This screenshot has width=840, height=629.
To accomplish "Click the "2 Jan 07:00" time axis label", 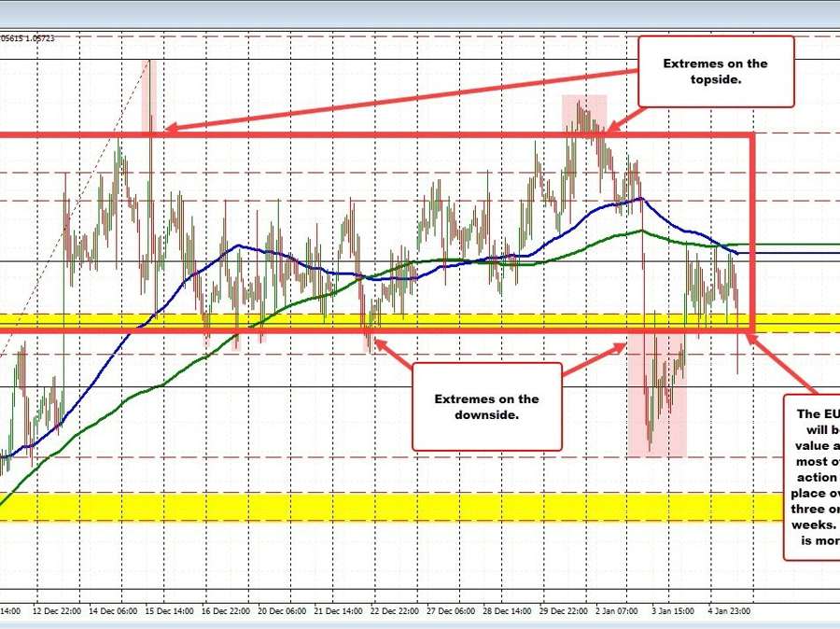I will [617, 612].
